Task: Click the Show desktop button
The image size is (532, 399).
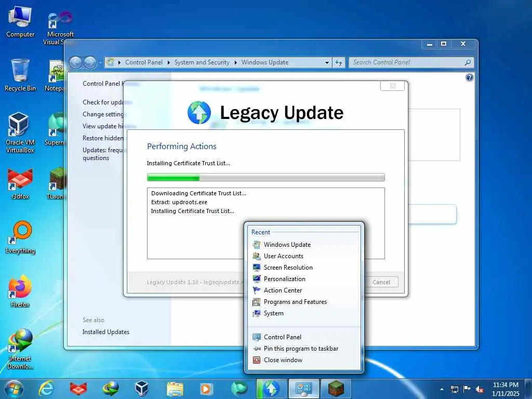Action: 528,389
